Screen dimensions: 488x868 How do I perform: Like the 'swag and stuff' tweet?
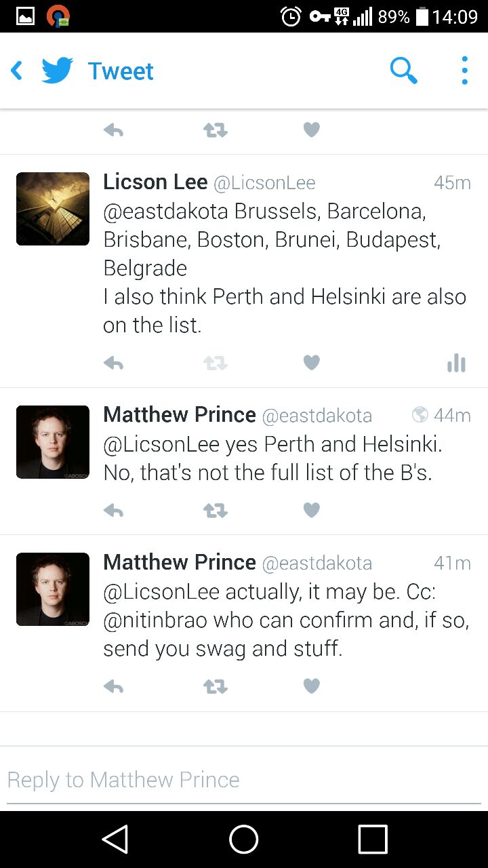(311, 686)
